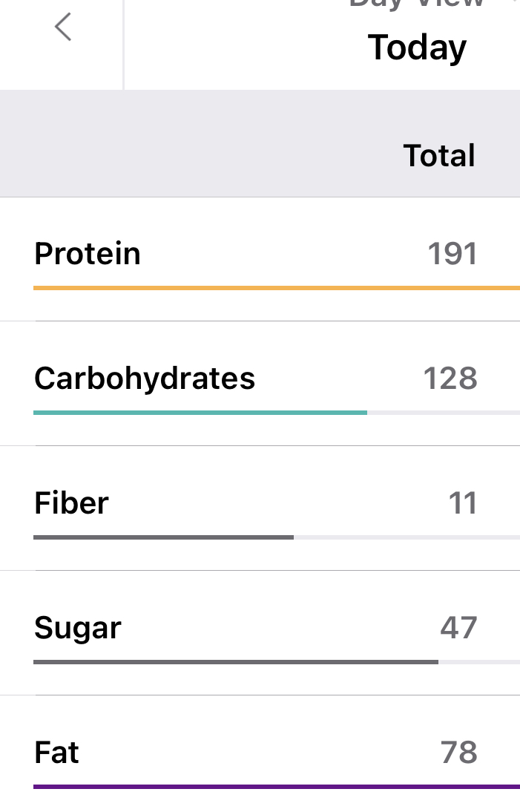This screenshot has height=812, width=520.
Task: Select the Total column header
Action: pyautogui.click(x=439, y=156)
